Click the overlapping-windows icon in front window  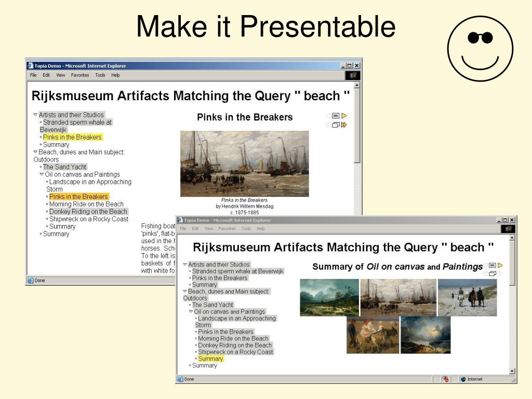click(493, 273)
